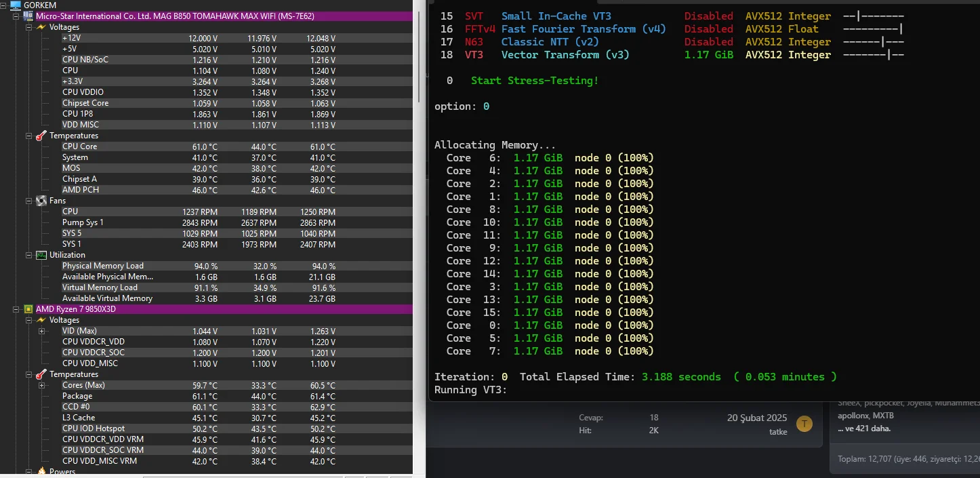Collapse the Fans section
The height and width of the screenshot is (478, 980).
(29, 201)
